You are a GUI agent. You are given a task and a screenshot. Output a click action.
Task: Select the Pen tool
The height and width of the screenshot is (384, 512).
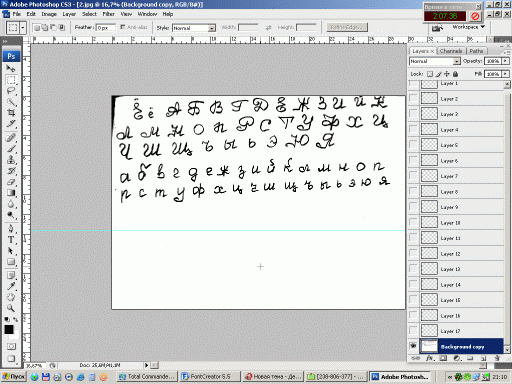11,229
